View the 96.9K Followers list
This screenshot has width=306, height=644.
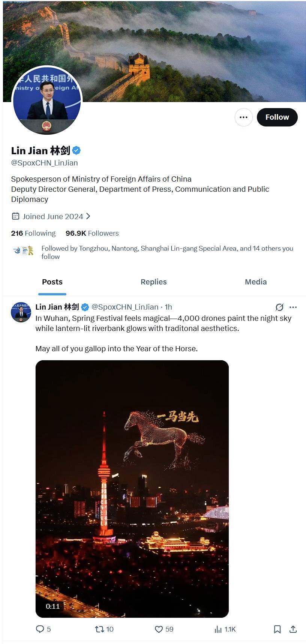(x=92, y=233)
